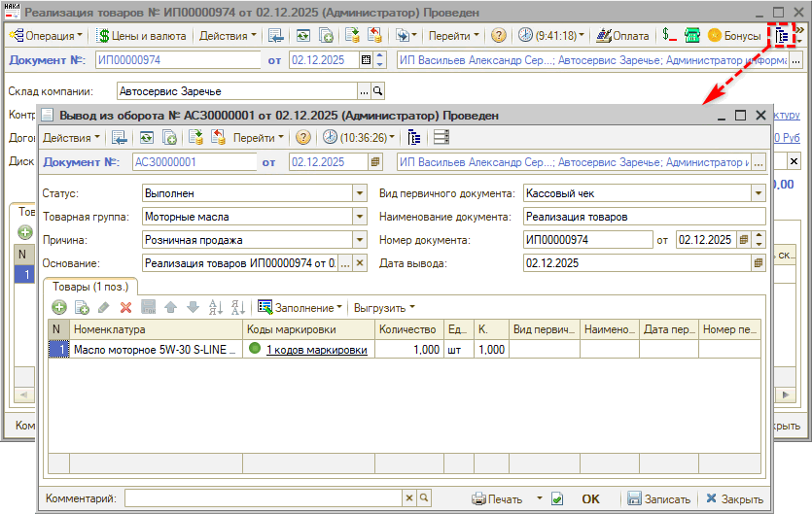Sort goods table ascending (A-Z icon)

point(215,307)
